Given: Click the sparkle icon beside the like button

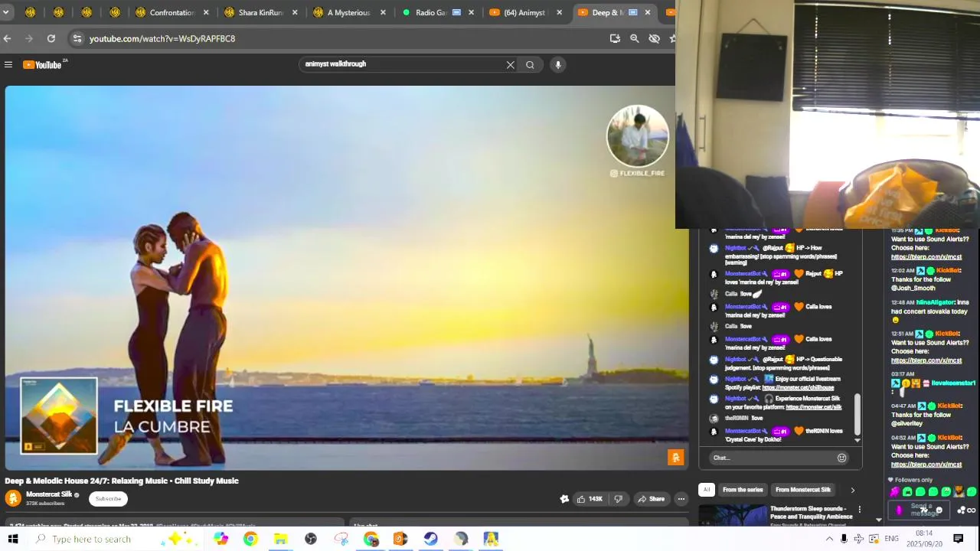Looking at the screenshot, I should point(564,499).
